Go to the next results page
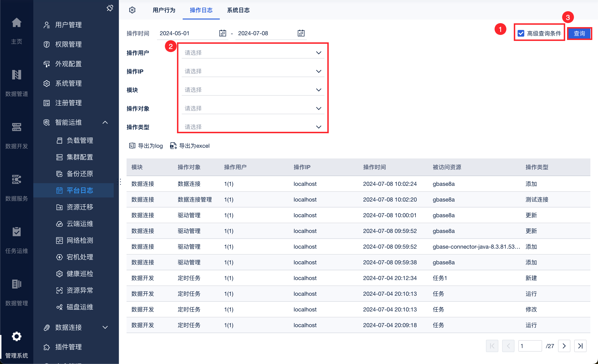The height and width of the screenshot is (364, 598). click(564, 346)
